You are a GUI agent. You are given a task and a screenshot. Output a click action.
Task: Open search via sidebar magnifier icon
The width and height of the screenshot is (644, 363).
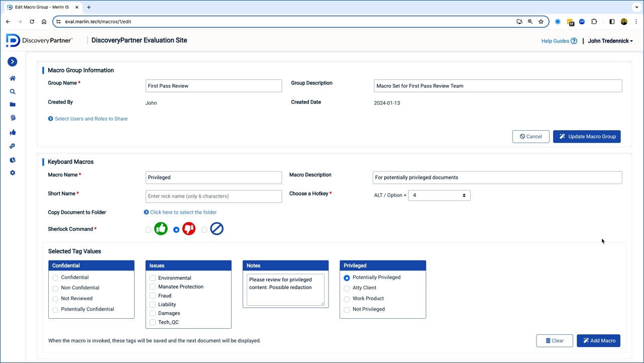pyautogui.click(x=13, y=92)
